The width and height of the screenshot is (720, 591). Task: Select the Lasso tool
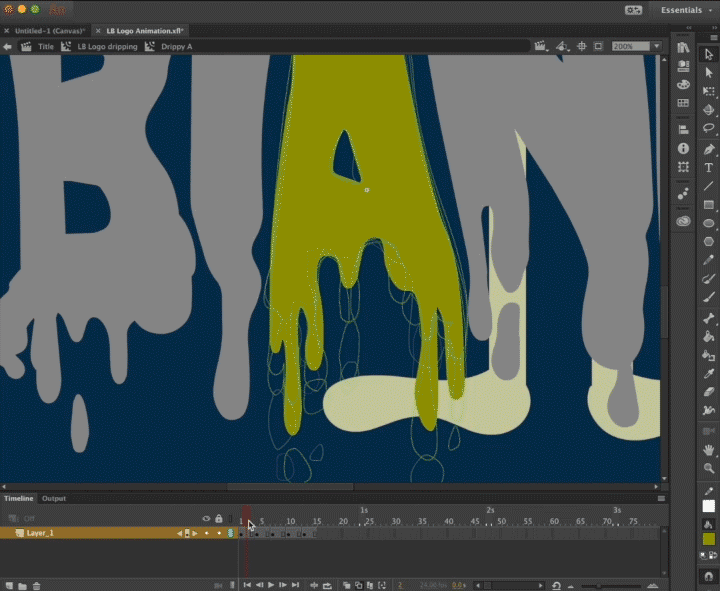709,128
